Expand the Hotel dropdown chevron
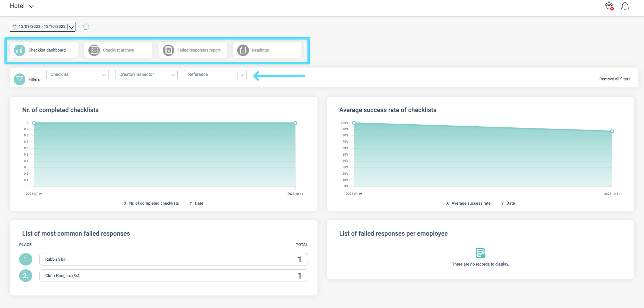 click(x=31, y=6)
